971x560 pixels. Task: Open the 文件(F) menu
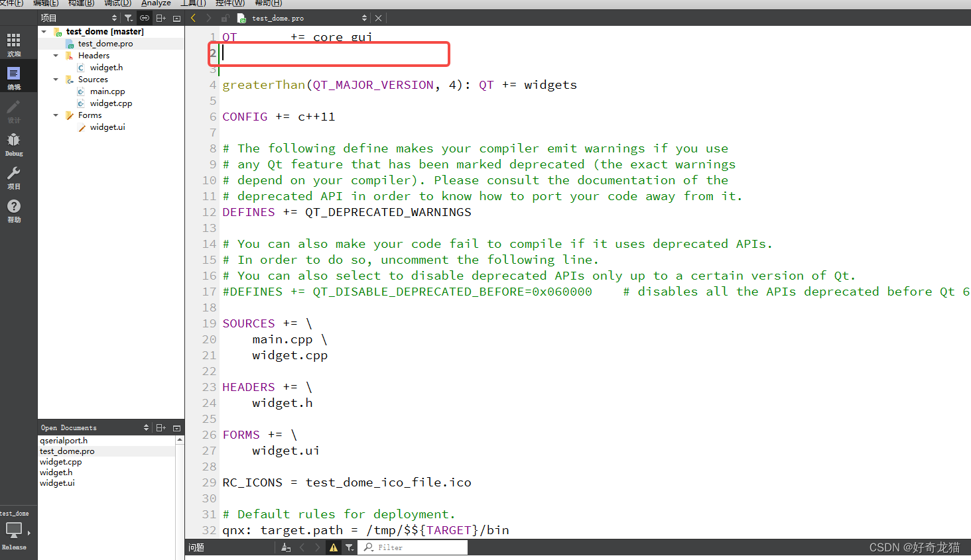(11, 3)
